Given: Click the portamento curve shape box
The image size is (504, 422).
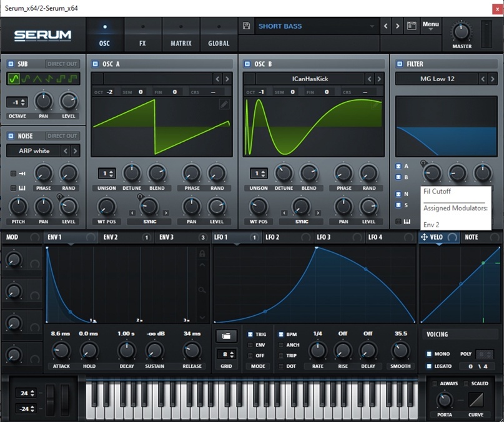Looking at the screenshot, I should click(476, 400).
